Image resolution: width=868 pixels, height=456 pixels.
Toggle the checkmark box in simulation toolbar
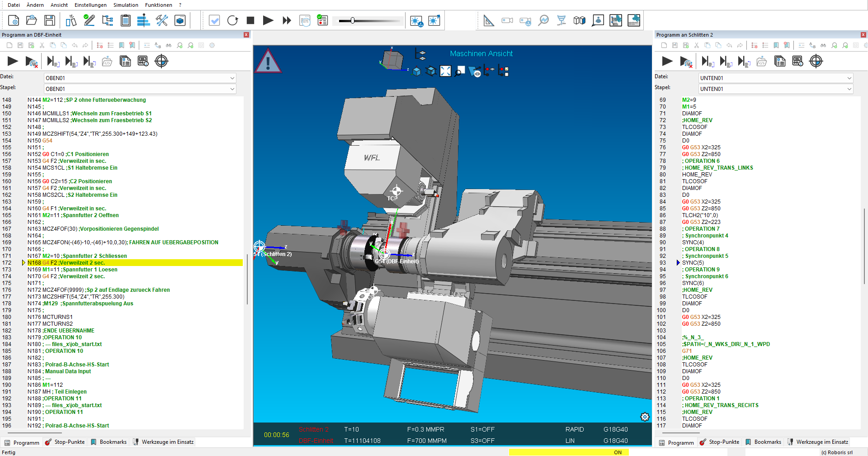pyautogui.click(x=214, y=20)
